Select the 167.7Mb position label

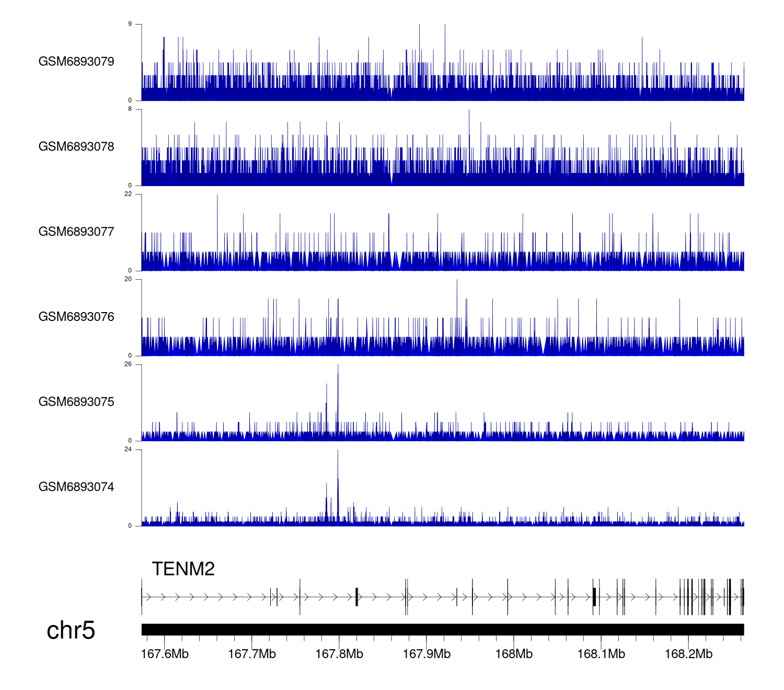tap(252, 654)
